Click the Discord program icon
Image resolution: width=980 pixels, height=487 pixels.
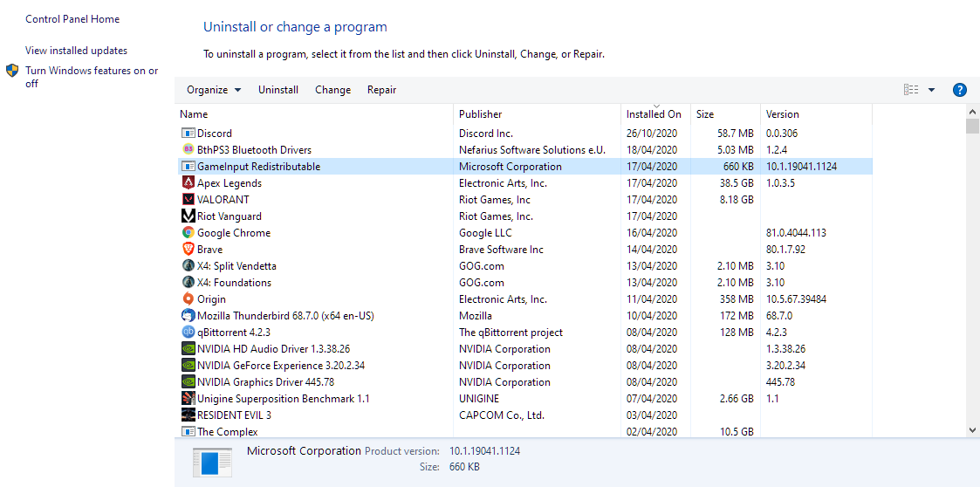click(188, 134)
